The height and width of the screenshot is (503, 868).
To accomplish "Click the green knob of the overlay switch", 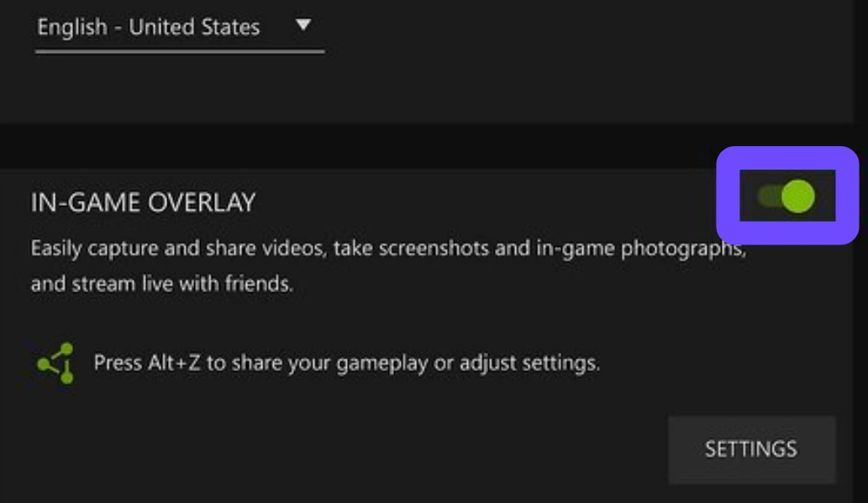I will pyautogui.click(x=797, y=197).
